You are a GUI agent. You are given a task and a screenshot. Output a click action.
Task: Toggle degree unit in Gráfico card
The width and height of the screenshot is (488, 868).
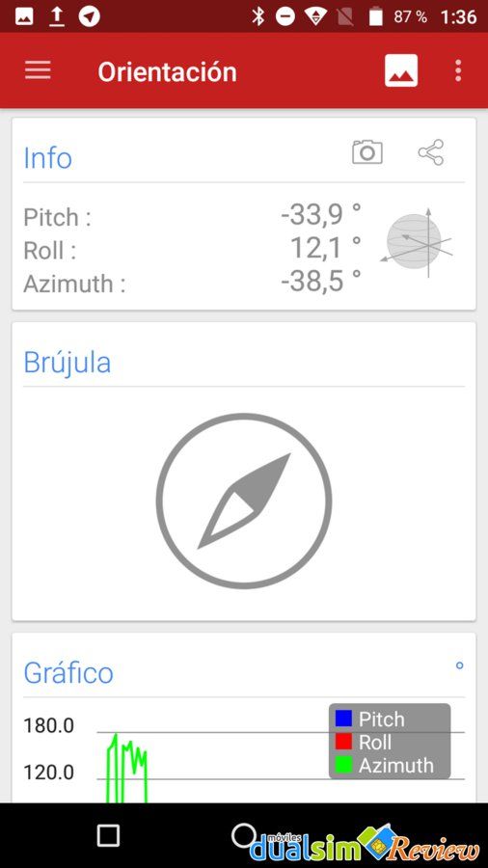pyautogui.click(x=459, y=665)
